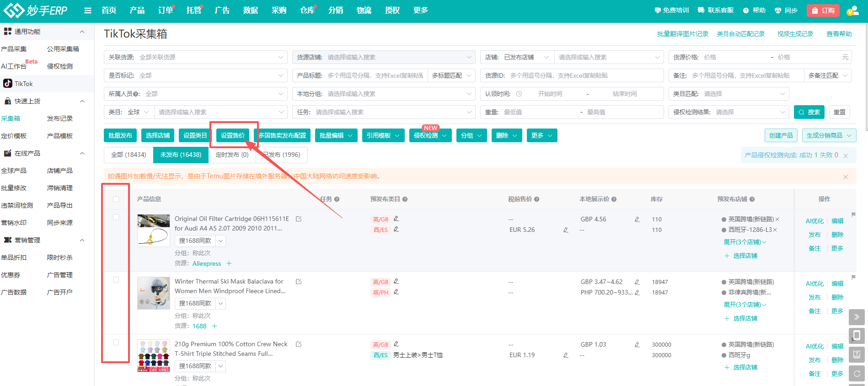Image resolution: width=868 pixels, height=386 pixels.
Task: Check the select-all checkbox in table header
Action: (116, 199)
